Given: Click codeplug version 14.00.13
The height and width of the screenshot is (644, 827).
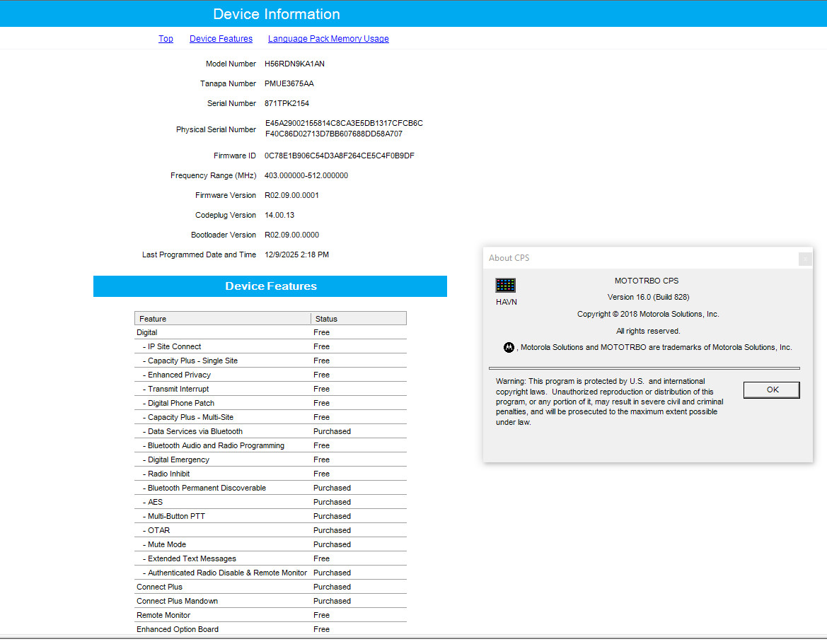Looking at the screenshot, I should coord(279,215).
